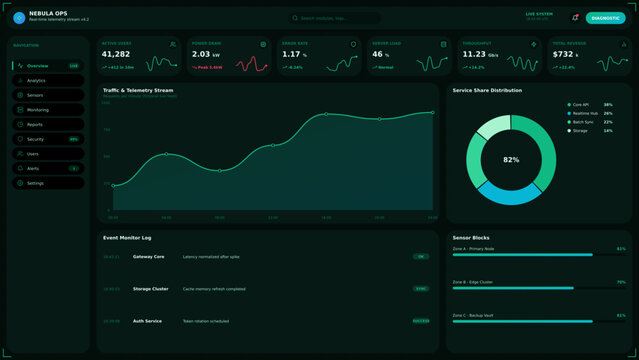Open the Overview navigation item

(48, 66)
